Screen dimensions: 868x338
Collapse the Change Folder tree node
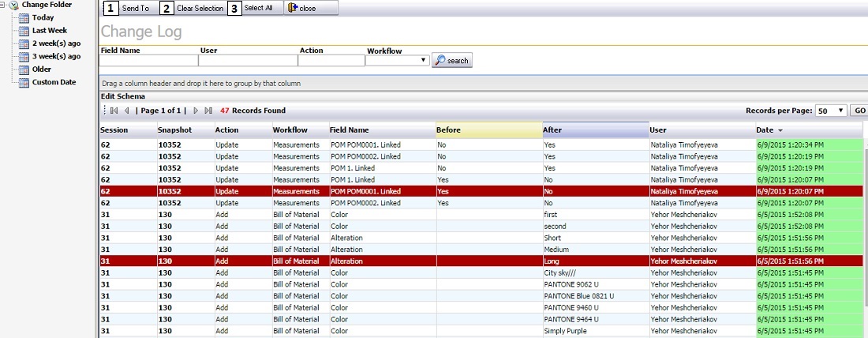tap(3, 5)
